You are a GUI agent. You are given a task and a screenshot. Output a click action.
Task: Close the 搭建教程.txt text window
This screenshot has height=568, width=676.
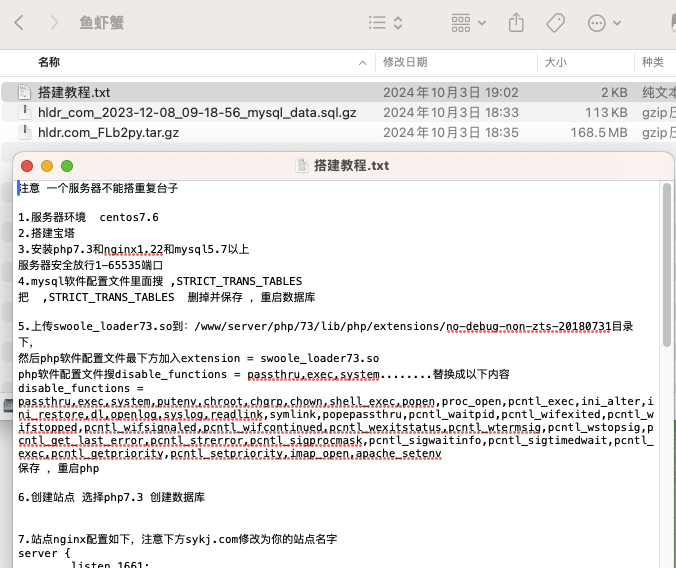(x=27, y=166)
